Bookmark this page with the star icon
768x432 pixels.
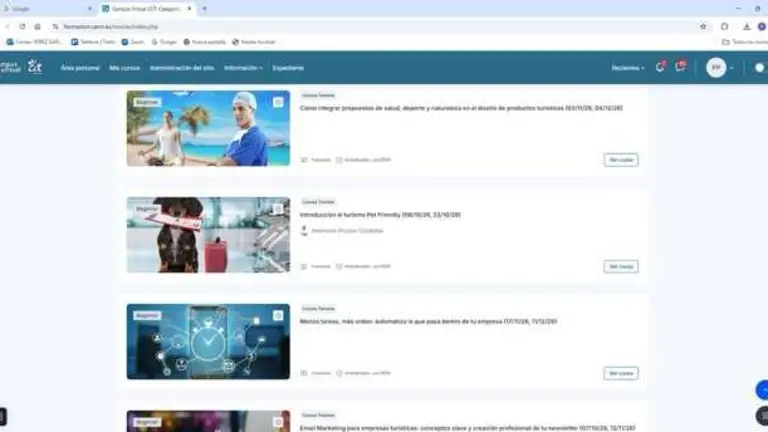[703, 26]
